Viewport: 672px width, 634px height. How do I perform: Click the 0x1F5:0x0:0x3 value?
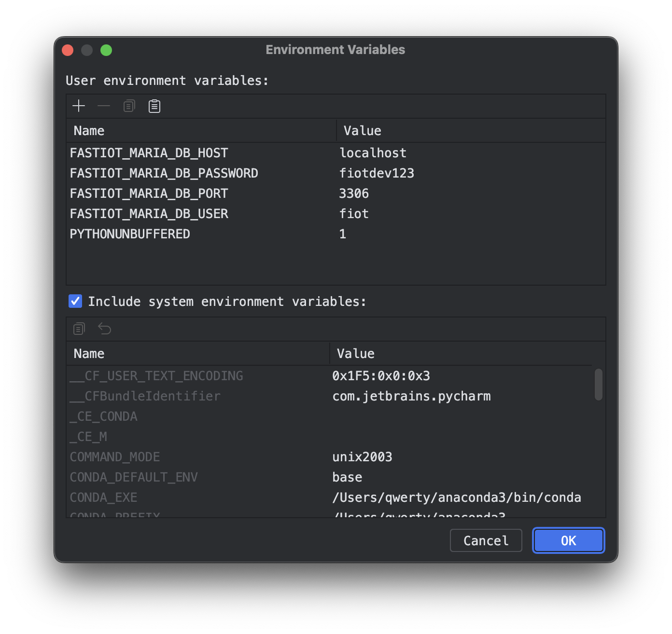pos(381,376)
